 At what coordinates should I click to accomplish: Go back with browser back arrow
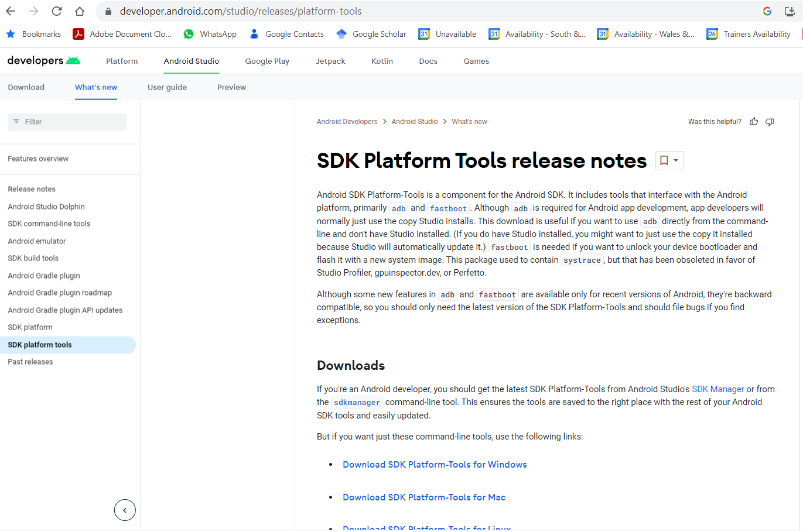[11, 11]
